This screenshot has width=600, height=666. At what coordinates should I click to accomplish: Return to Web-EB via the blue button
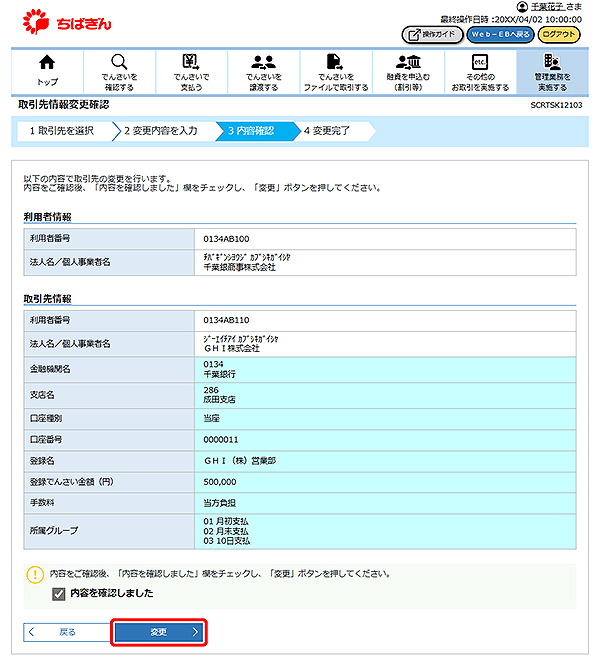click(500, 34)
